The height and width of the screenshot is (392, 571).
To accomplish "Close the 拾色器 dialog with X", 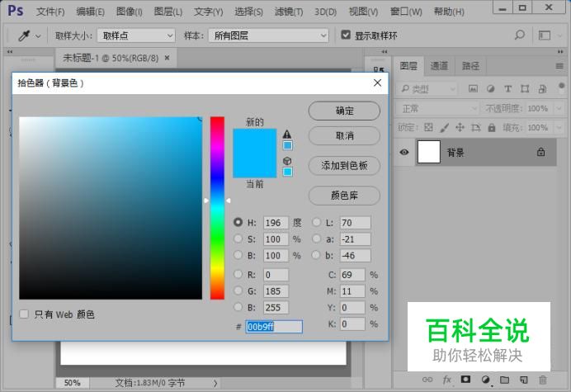I will [x=378, y=83].
